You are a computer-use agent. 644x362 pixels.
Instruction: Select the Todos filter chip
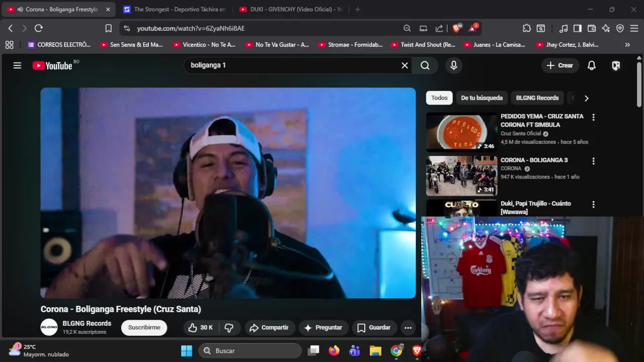(439, 98)
